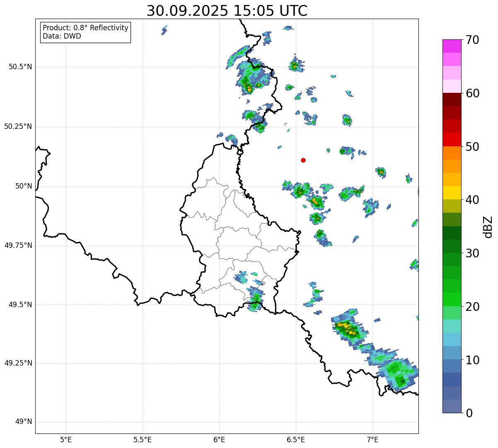Click the 6°E longitude tick label
Screen dimensions: 498x448
(x=219, y=439)
